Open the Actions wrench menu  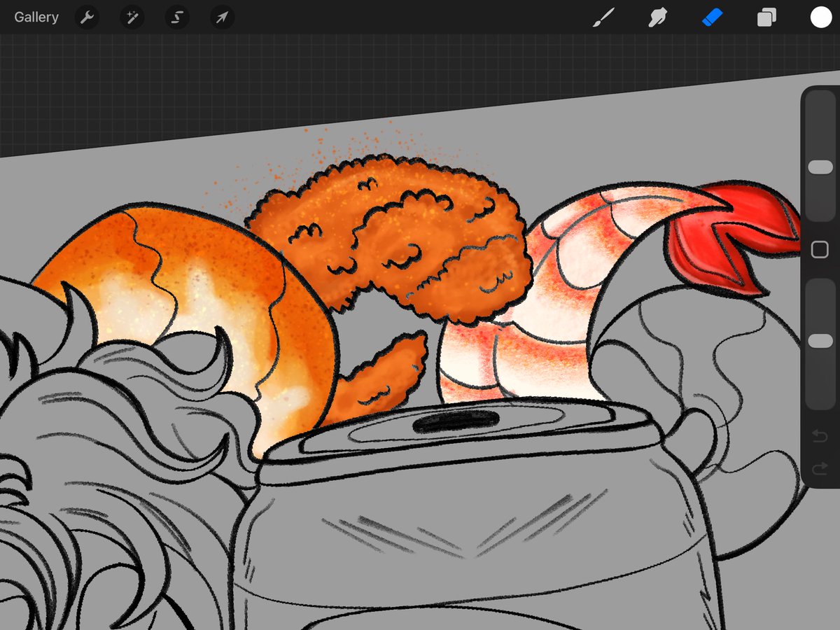(87, 17)
